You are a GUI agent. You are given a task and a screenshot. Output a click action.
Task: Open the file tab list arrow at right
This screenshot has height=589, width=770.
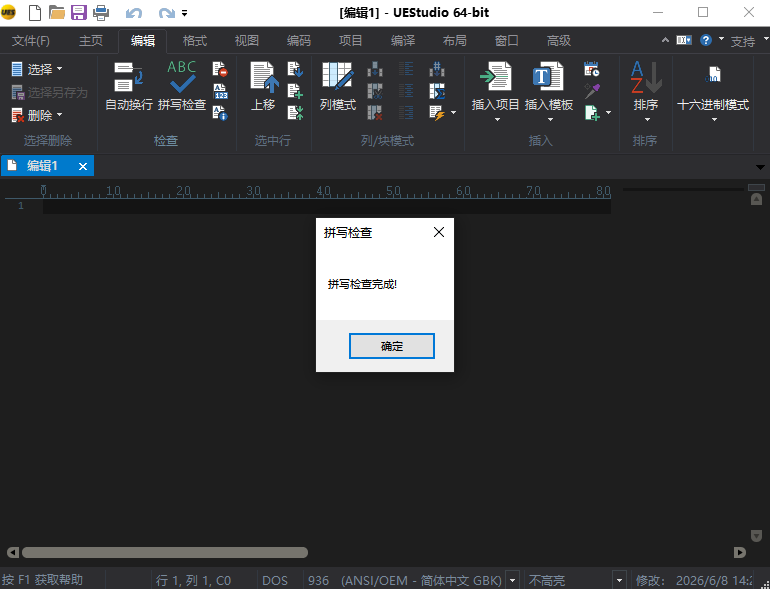click(x=760, y=168)
